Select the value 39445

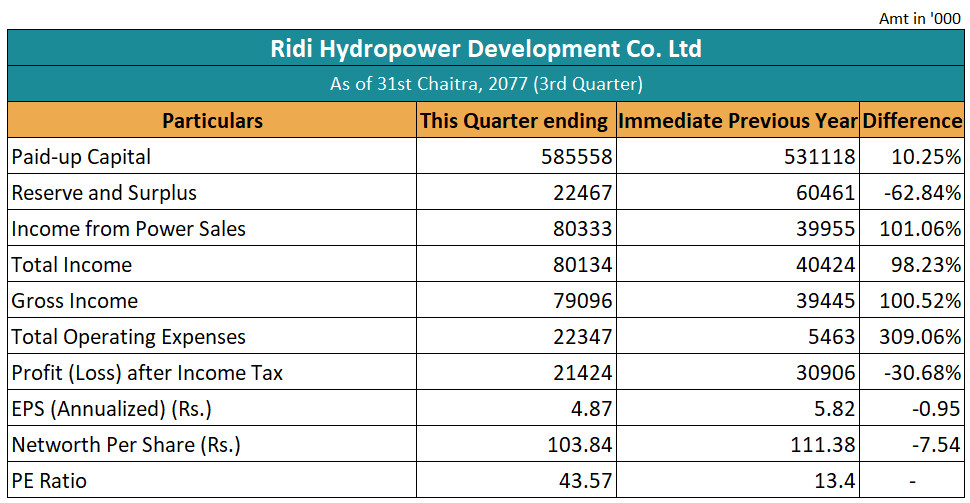click(825, 301)
